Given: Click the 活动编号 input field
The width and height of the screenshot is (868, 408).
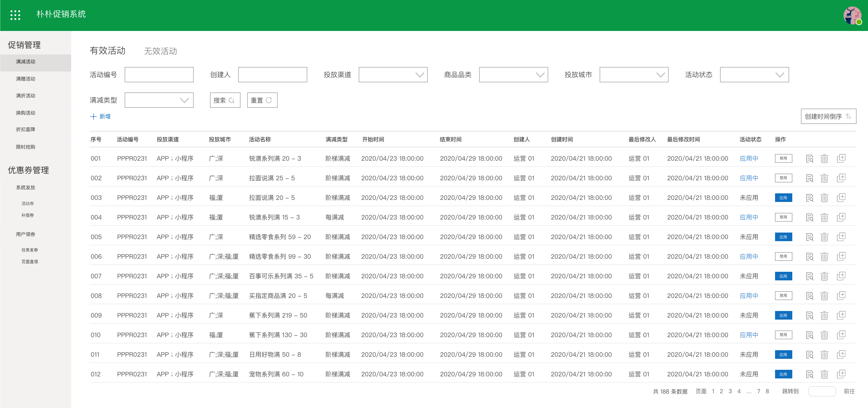Looking at the screenshot, I should pyautogui.click(x=159, y=75).
